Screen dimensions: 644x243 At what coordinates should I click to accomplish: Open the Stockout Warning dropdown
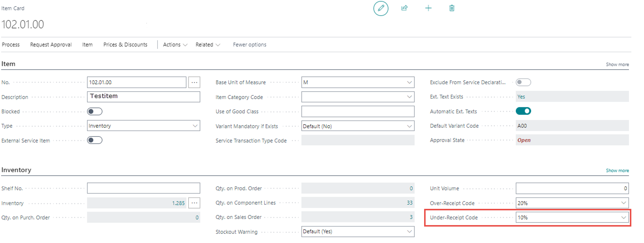409,232
